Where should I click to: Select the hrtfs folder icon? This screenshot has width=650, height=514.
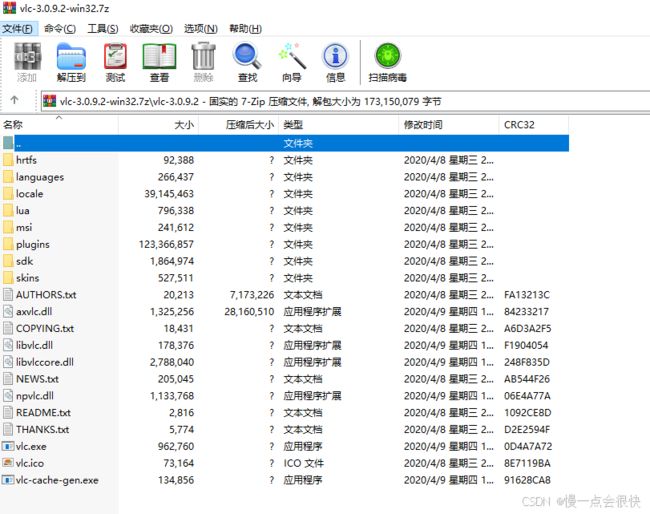(x=8, y=160)
